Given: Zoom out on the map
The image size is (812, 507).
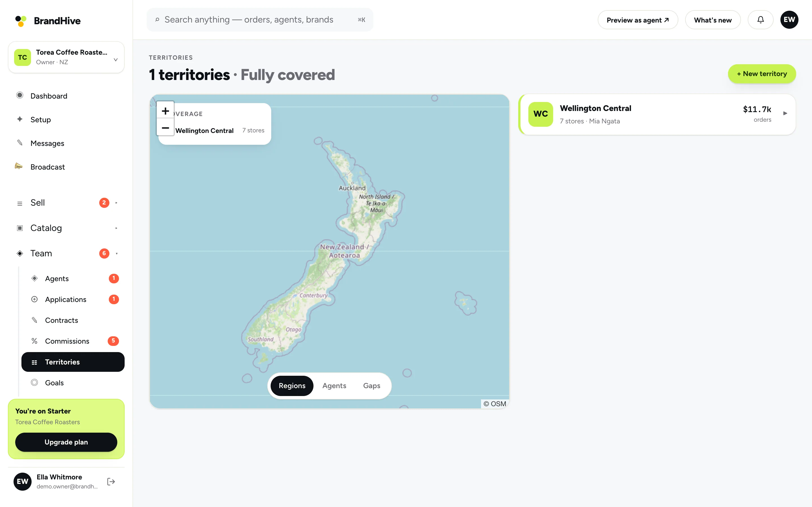Looking at the screenshot, I should tap(166, 128).
